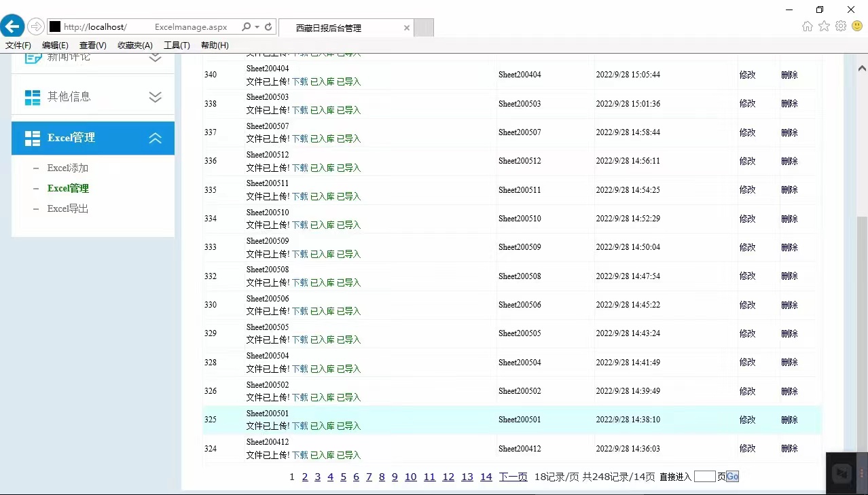Click the smiley feedback icon

[x=857, y=26]
